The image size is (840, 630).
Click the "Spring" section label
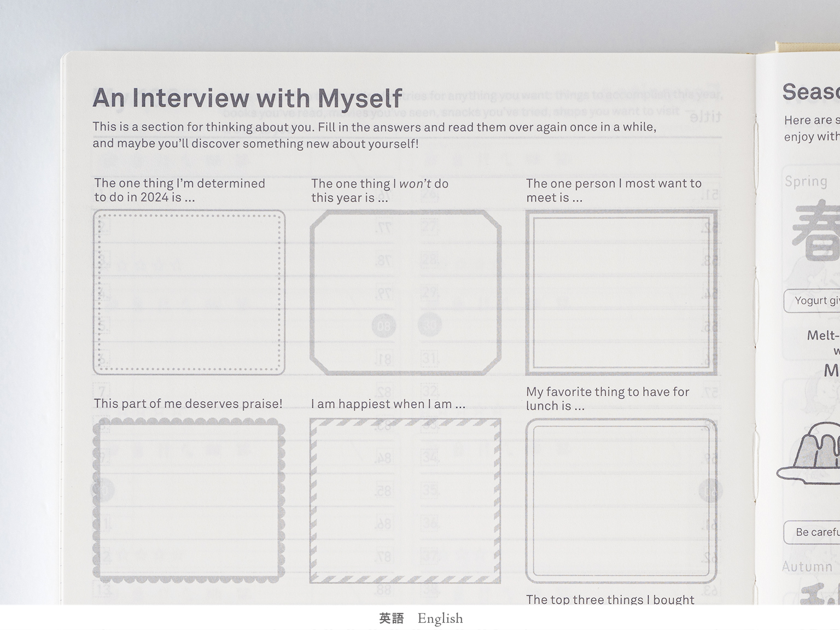[x=806, y=182]
